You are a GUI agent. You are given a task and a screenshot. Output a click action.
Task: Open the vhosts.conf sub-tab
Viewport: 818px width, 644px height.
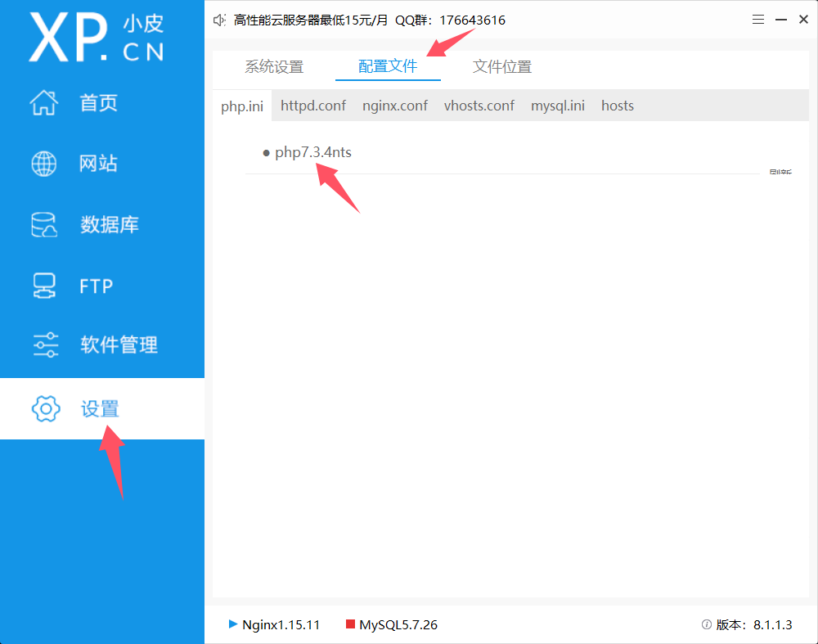(479, 106)
